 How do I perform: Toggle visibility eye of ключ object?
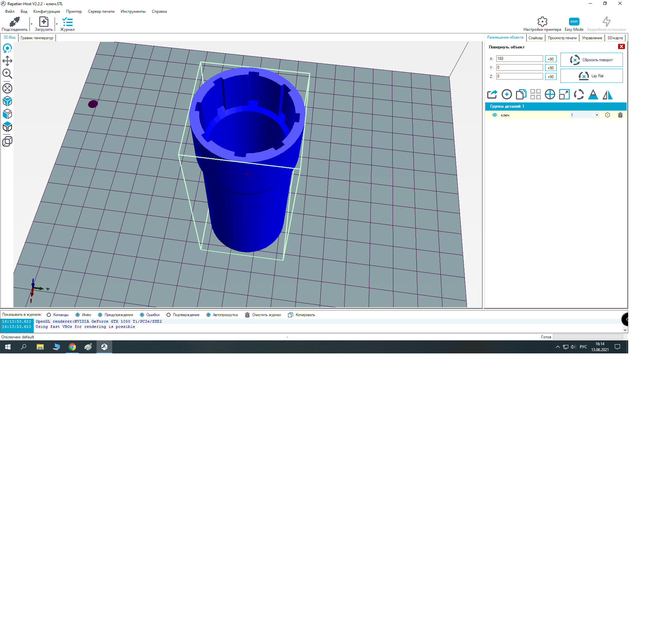[x=494, y=115]
